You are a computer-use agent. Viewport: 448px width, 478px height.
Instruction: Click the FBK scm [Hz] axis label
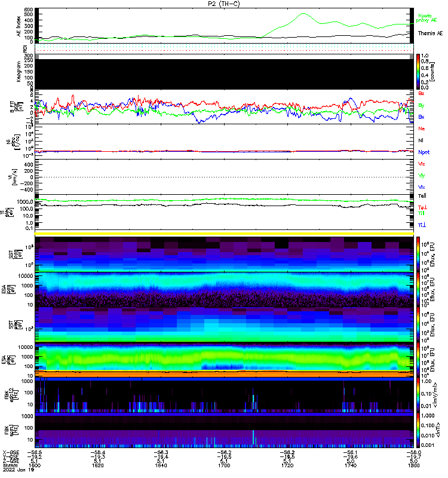pos(11,430)
